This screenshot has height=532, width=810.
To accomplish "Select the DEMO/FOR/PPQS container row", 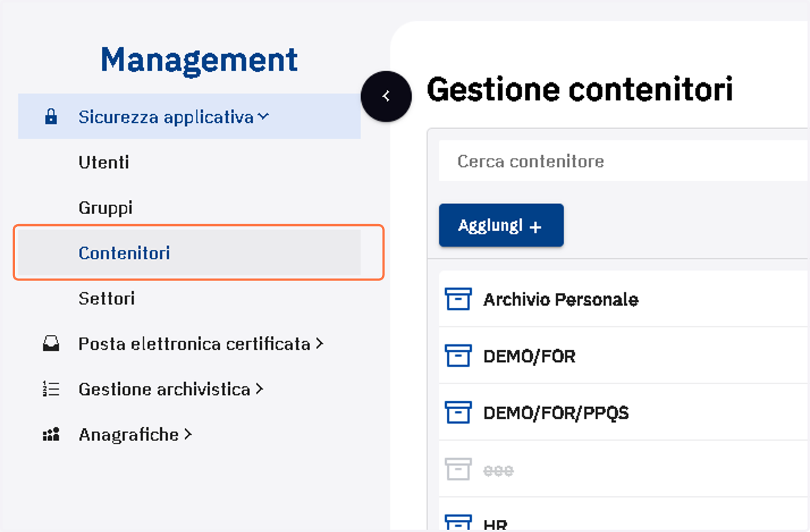I will [624, 413].
